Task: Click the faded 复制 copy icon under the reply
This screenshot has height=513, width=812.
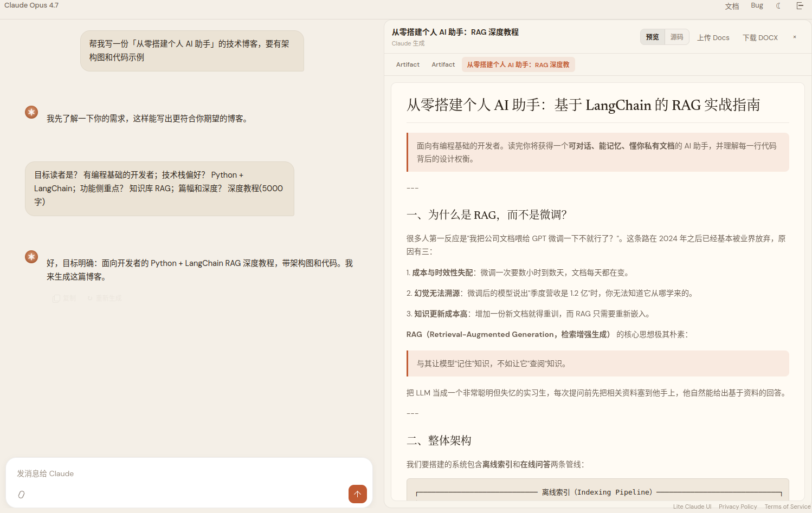Action: coord(64,298)
